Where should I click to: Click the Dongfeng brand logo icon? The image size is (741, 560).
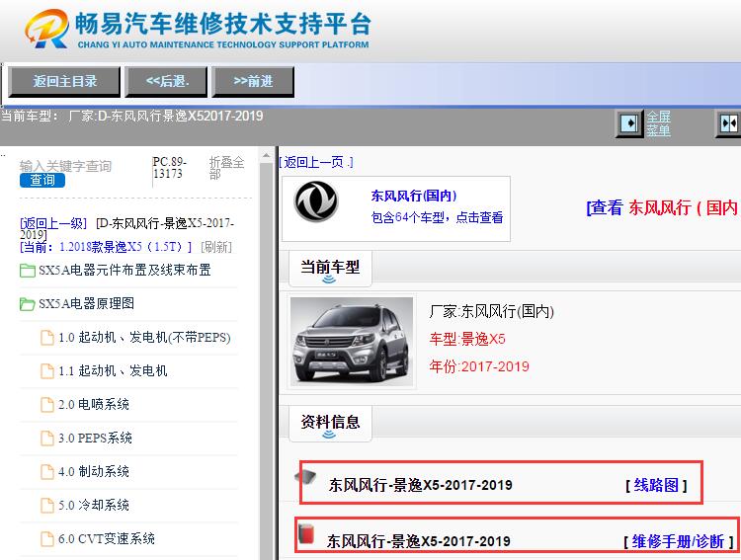(x=316, y=201)
